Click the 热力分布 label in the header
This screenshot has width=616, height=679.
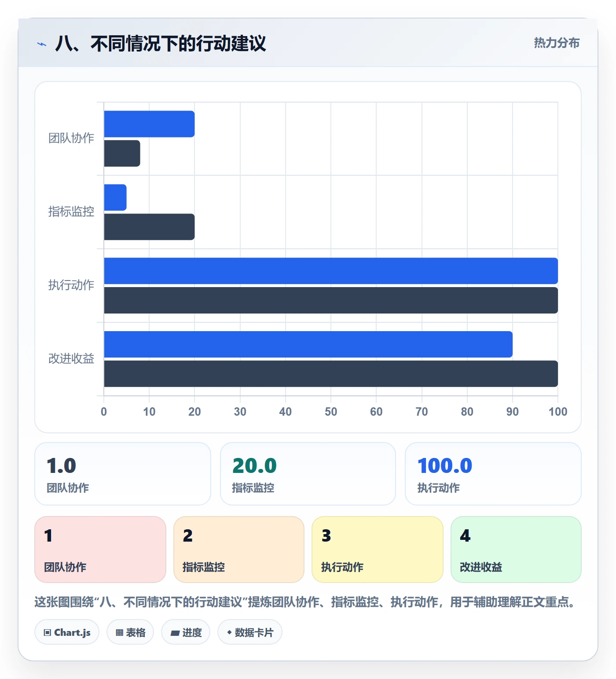[557, 43]
